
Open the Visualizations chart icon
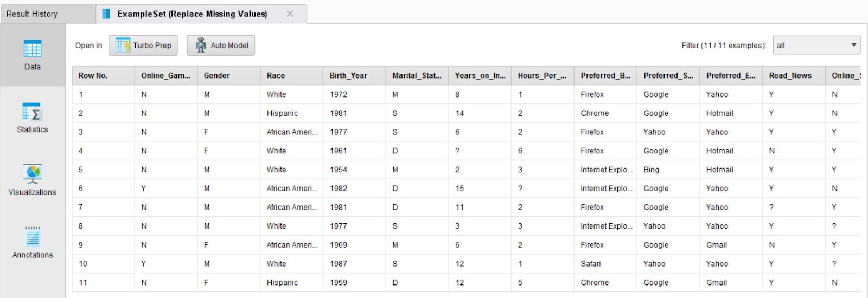tap(33, 174)
